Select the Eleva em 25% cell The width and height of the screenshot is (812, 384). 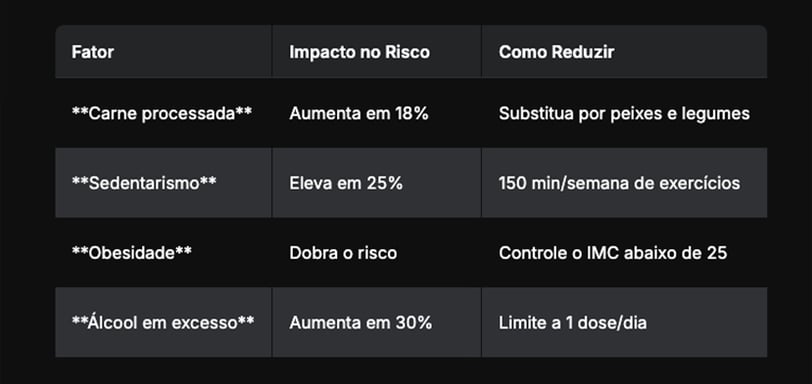pyautogui.click(x=376, y=183)
